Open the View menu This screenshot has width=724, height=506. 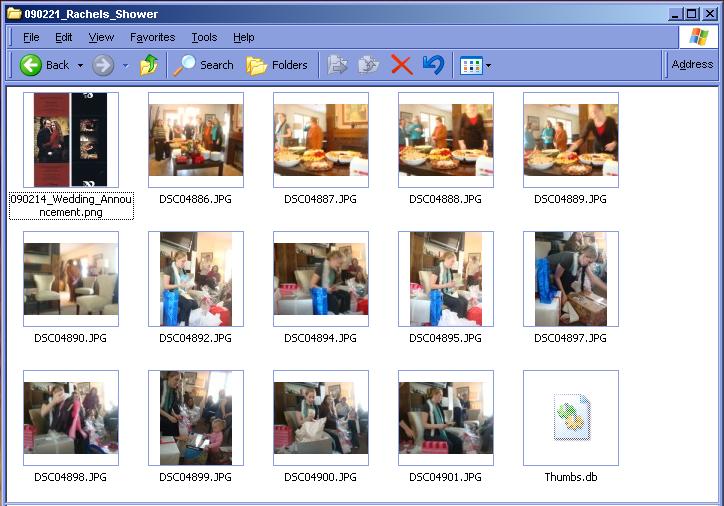click(x=101, y=37)
